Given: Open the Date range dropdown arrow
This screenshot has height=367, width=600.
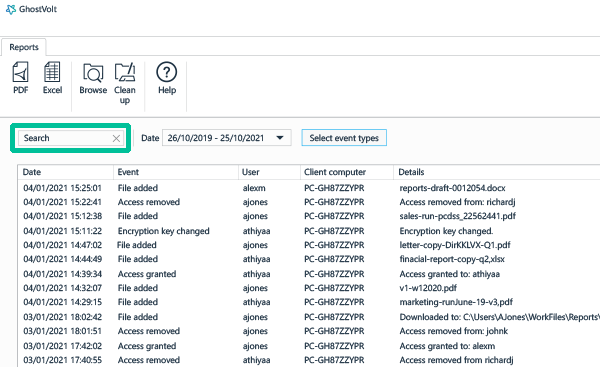Looking at the screenshot, I should pyautogui.click(x=280, y=138).
